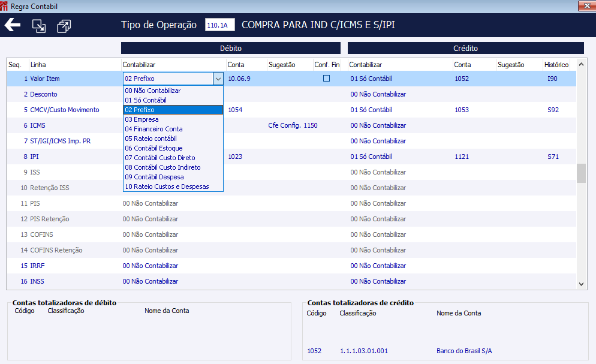This screenshot has height=364, width=596.
Task: Click the Histórico column header
Action: [x=556, y=65]
